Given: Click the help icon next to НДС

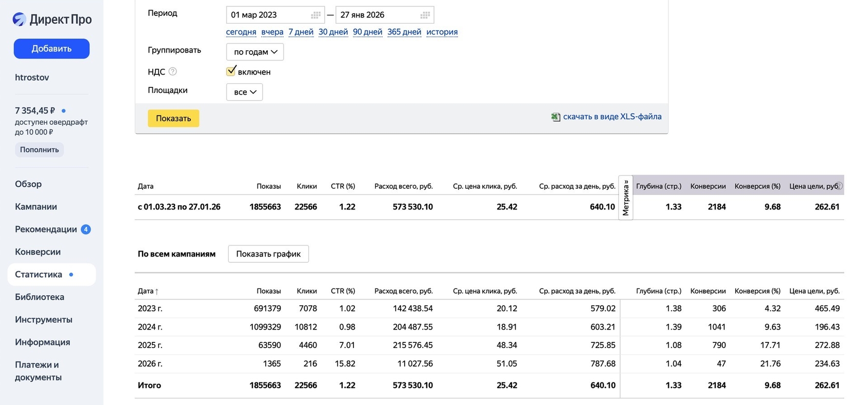Looking at the screenshot, I should click(x=173, y=71).
